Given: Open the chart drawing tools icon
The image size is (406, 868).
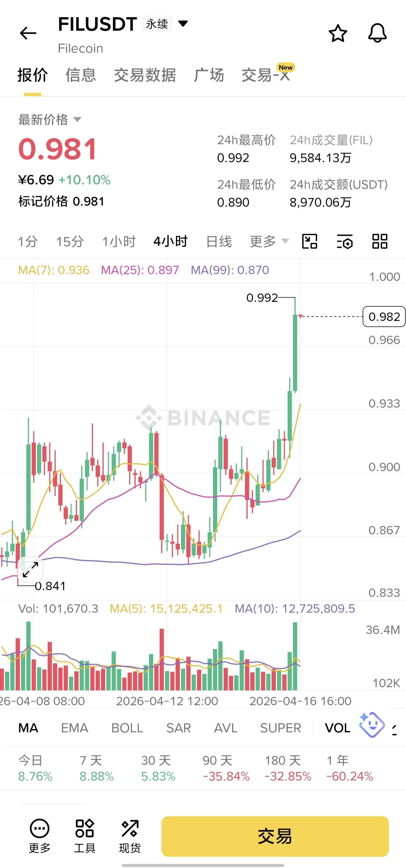Looking at the screenshot, I should [310, 241].
